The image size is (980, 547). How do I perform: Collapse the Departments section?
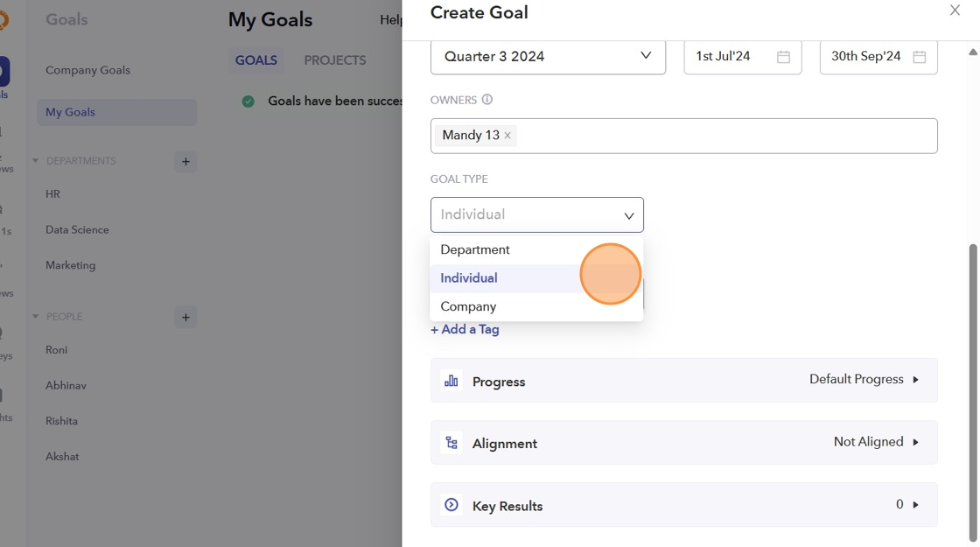pyautogui.click(x=36, y=161)
